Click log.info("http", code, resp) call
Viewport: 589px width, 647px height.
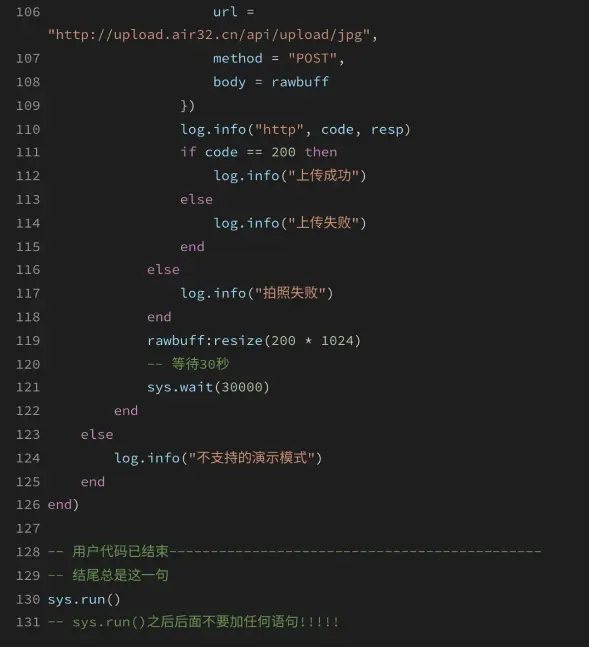coord(296,130)
